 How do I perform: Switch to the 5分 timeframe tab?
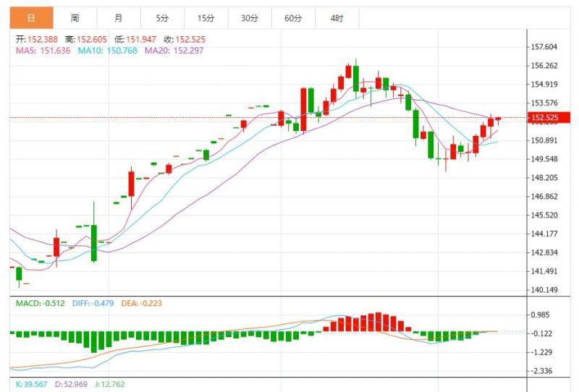(x=162, y=17)
